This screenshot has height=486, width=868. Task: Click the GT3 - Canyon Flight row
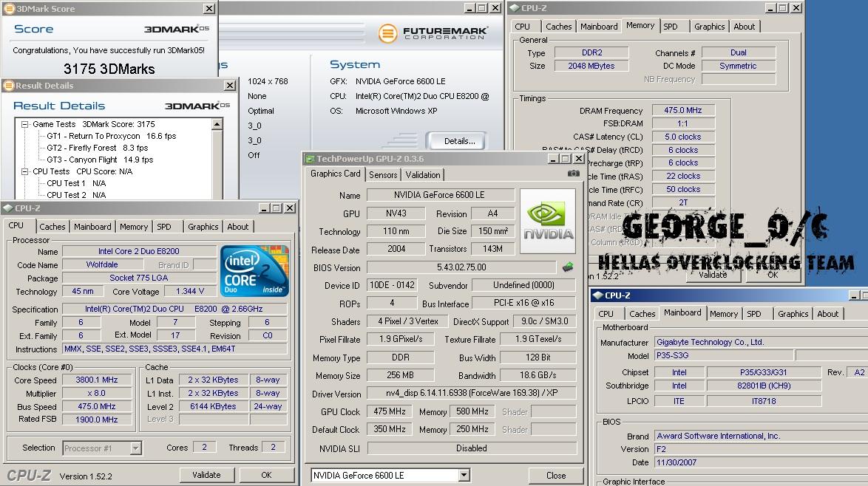pos(100,160)
